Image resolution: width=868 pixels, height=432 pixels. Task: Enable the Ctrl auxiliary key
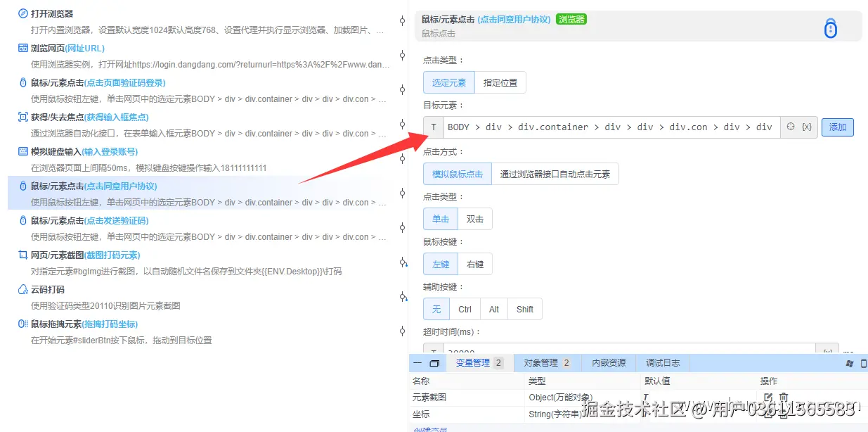point(465,308)
